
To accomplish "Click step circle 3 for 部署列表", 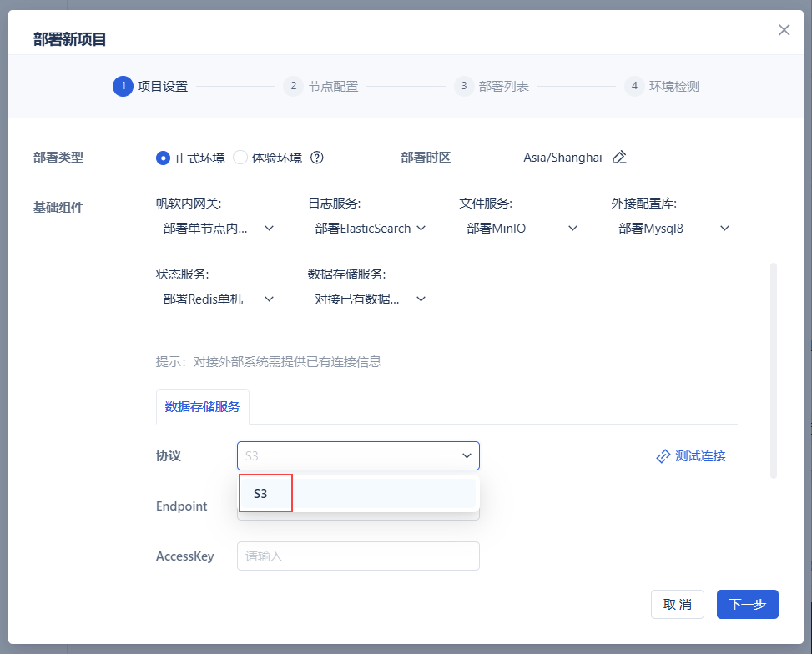I will (x=463, y=86).
